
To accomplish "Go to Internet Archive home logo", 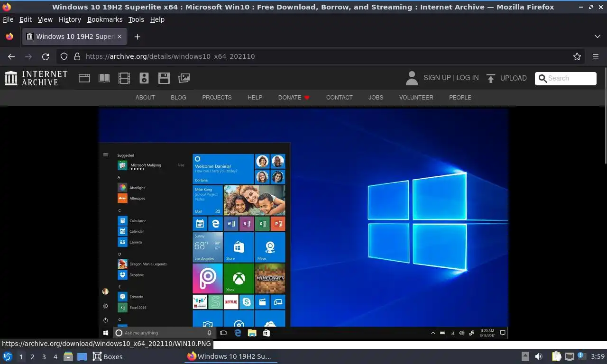I will click(x=36, y=78).
